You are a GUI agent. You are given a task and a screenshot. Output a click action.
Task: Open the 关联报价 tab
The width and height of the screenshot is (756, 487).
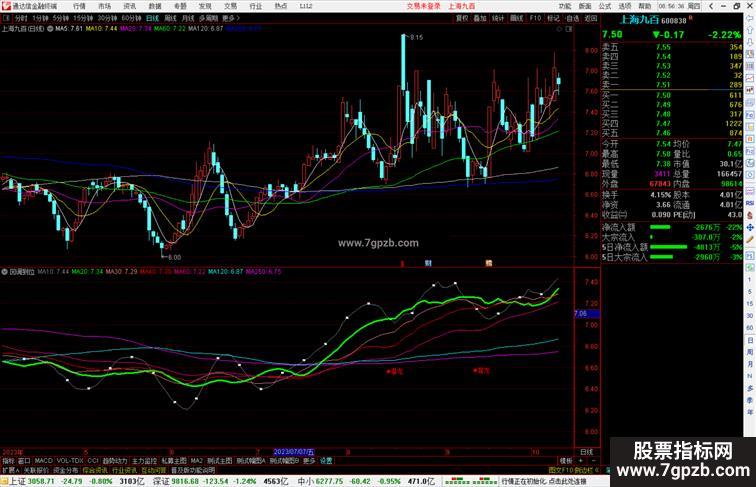(x=36, y=470)
